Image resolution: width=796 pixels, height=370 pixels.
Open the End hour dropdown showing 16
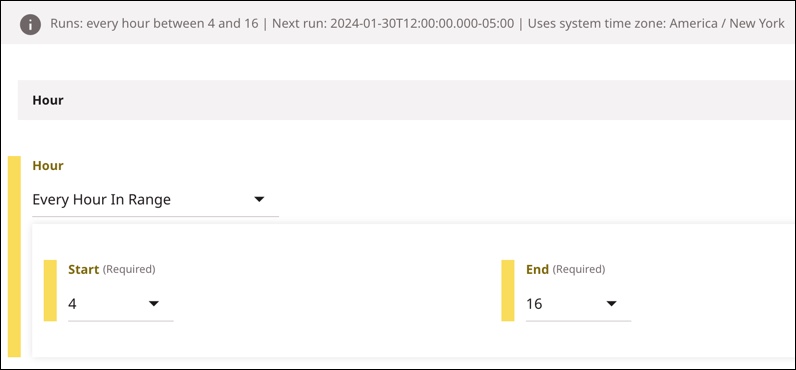coord(578,304)
